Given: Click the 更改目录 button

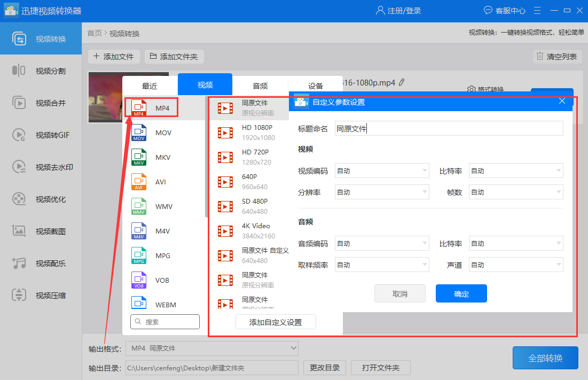Looking at the screenshot, I should [325, 368].
